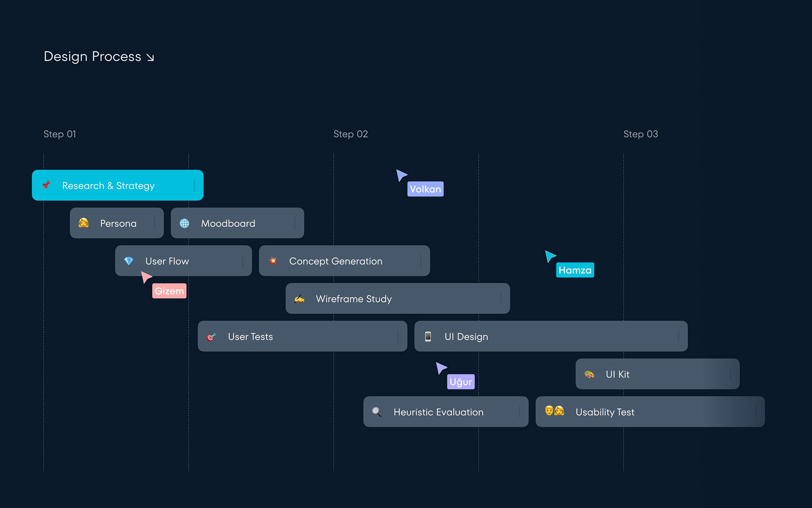Click the paint palette icon on UI Kit
The image size is (812, 508).
click(589, 374)
